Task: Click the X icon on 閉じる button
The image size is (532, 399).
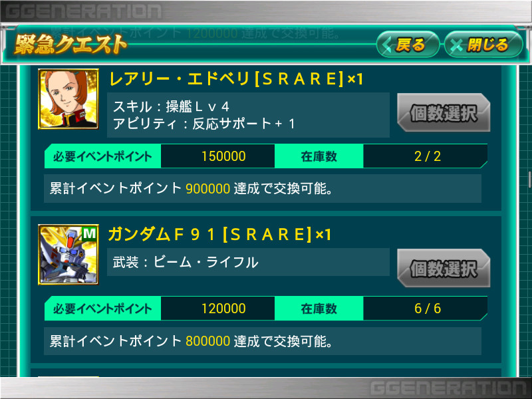Action: click(456, 45)
